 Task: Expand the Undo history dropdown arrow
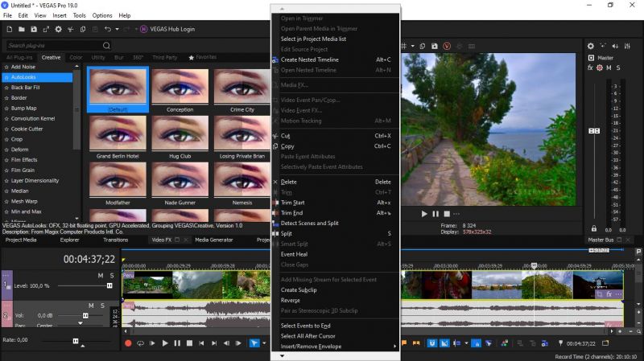117,29
